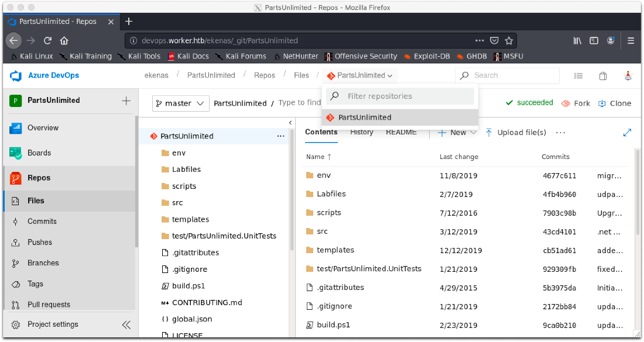Open Branches in the sidebar
Screen dimensions: 644x342
click(x=70, y=263)
